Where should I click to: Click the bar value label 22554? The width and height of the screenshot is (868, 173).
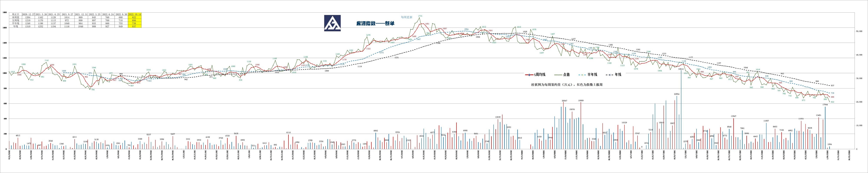[x=677, y=94]
